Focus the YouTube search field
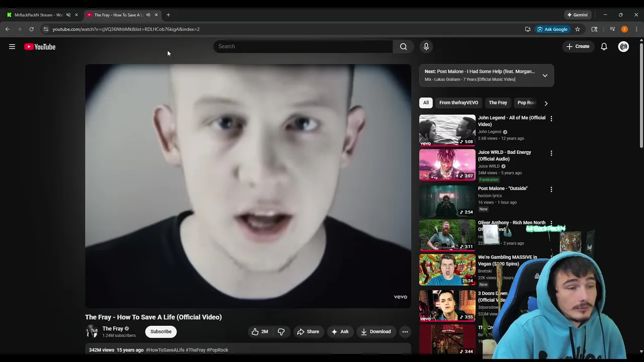This screenshot has width=644, height=362. [303, 46]
